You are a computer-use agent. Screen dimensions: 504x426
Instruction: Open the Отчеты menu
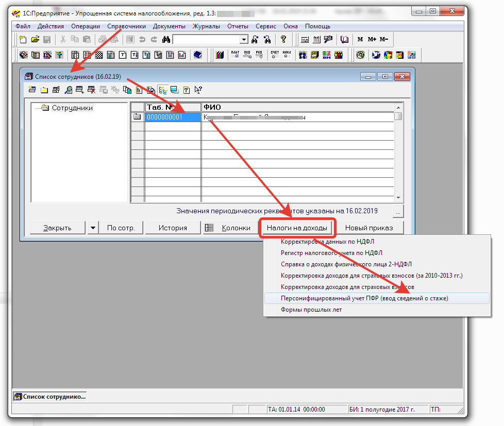click(x=238, y=26)
